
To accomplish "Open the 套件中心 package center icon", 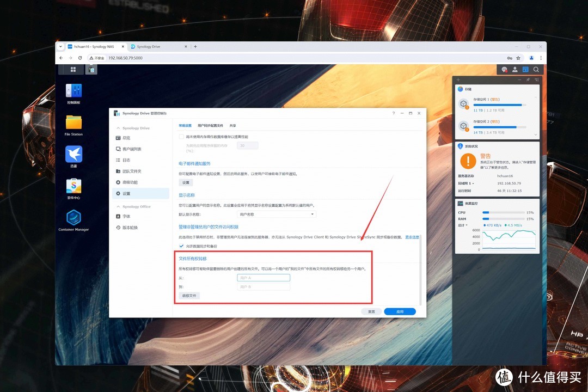I will (73, 187).
